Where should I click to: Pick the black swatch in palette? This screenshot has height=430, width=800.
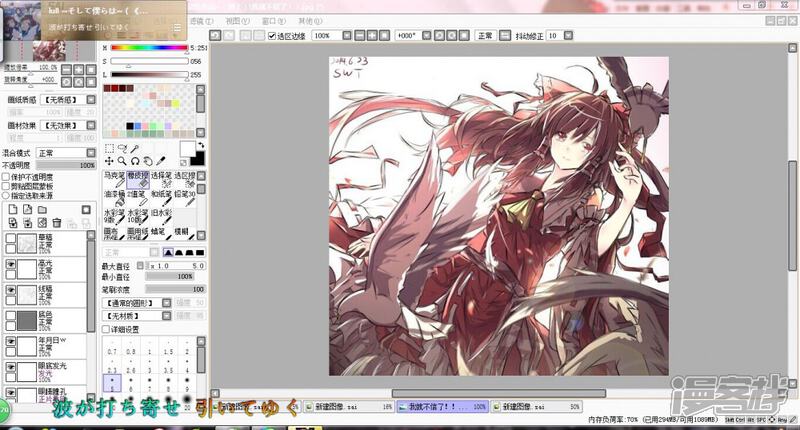130,126
